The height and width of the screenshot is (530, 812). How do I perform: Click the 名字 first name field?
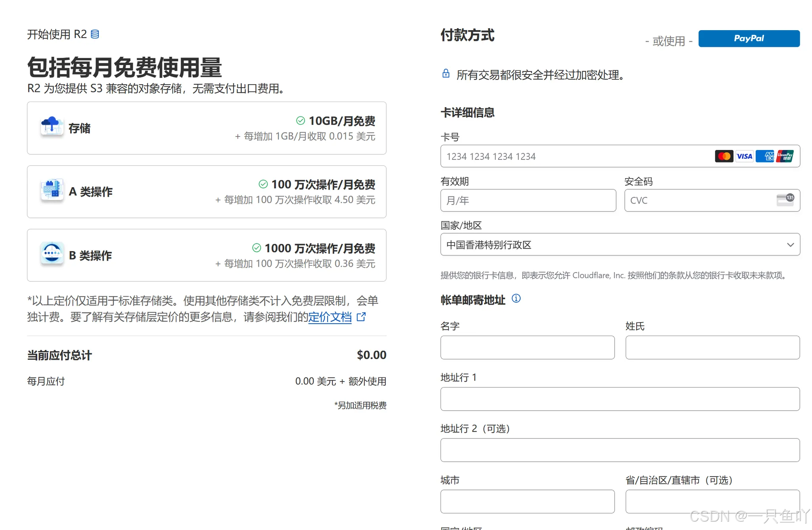tap(527, 348)
